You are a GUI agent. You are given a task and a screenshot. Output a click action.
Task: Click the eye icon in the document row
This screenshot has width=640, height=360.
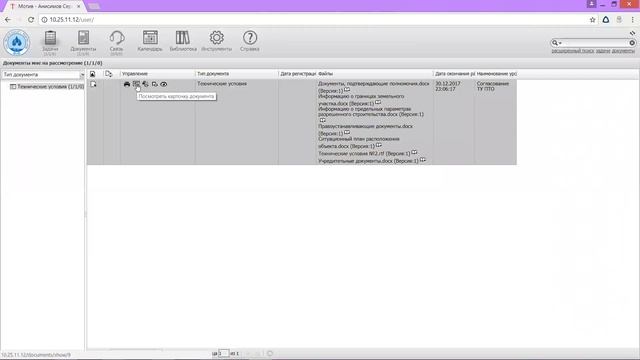[x=164, y=84]
